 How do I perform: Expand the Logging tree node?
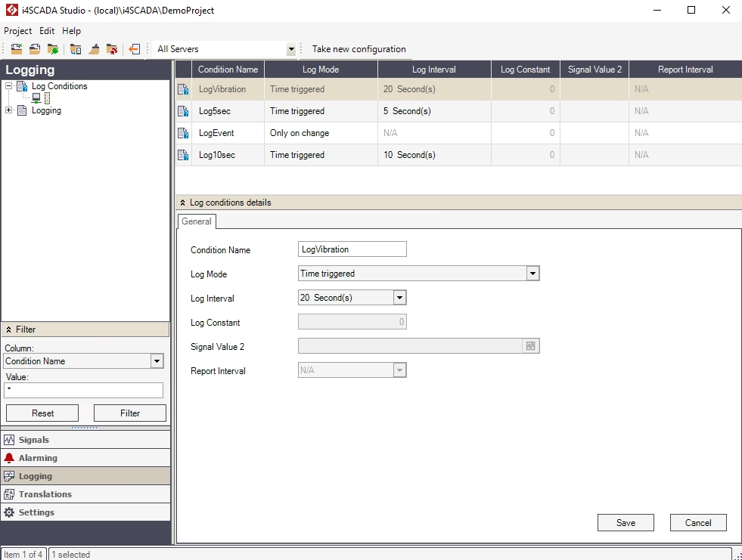[x=9, y=110]
